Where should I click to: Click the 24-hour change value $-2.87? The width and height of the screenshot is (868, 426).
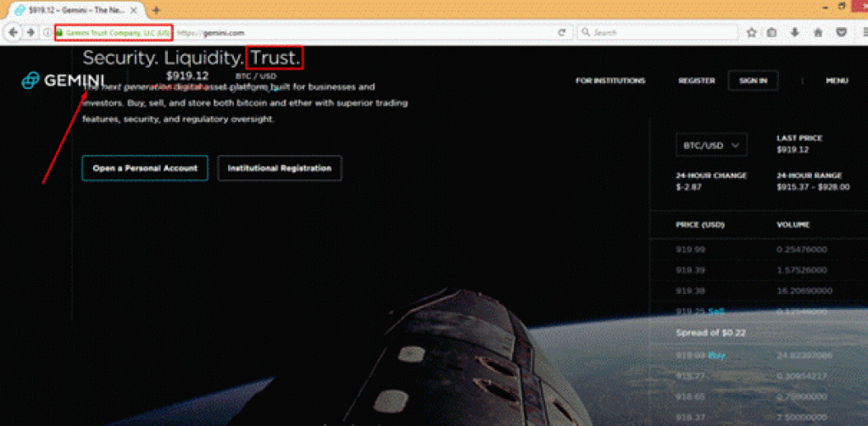(x=688, y=187)
